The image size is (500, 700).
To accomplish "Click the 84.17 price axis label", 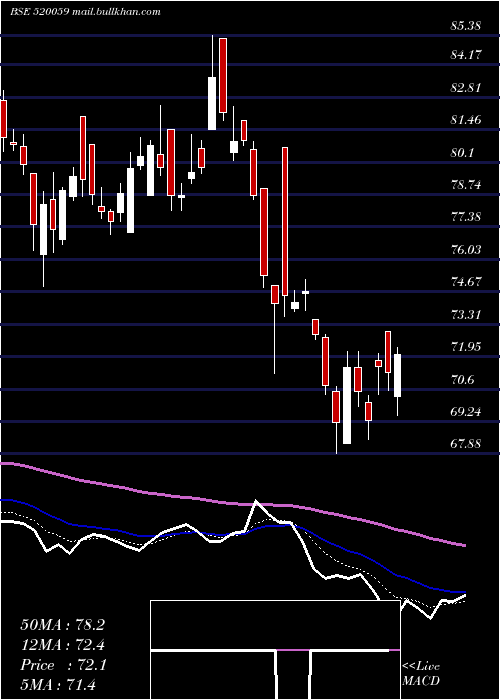I will (x=466, y=55).
